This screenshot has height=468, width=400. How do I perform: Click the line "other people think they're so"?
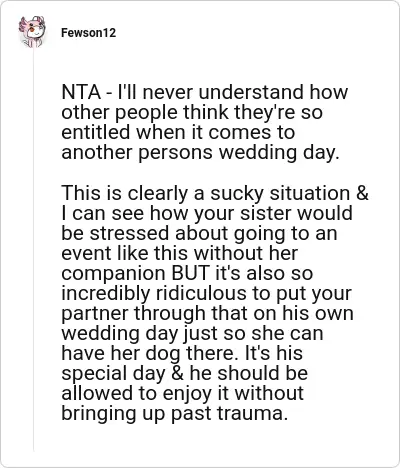point(192,112)
